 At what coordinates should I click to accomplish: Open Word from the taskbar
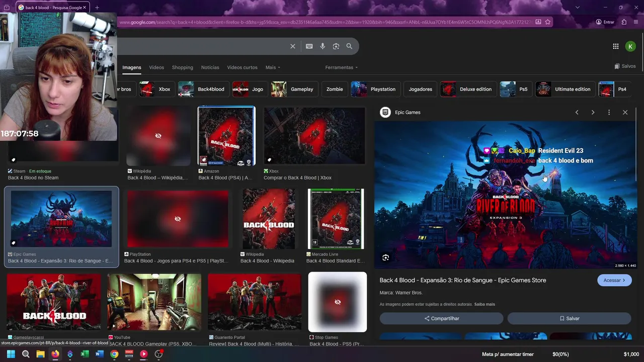pyautogui.click(x=99, y=354)
